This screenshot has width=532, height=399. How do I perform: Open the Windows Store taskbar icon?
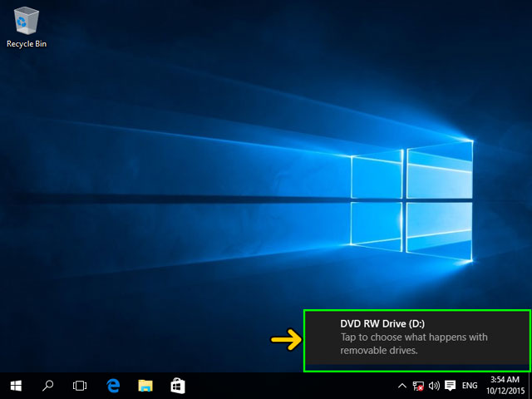pyautogui.click(x=178, y=386)
